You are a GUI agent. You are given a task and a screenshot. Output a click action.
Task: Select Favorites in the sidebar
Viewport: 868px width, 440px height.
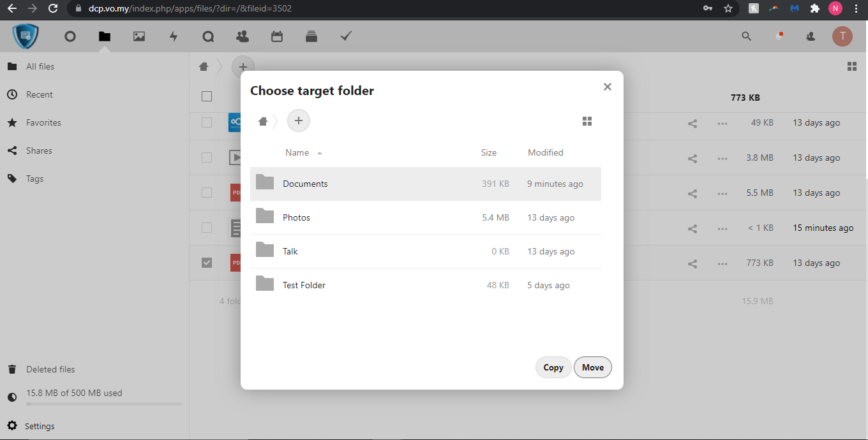pyautogui.click(x=43, y=122)
